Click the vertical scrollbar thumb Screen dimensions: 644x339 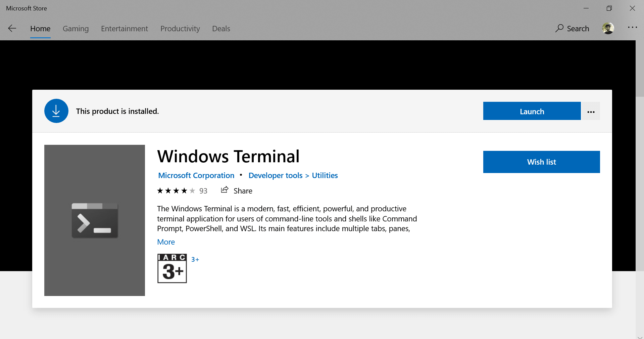tap(640, 69)
